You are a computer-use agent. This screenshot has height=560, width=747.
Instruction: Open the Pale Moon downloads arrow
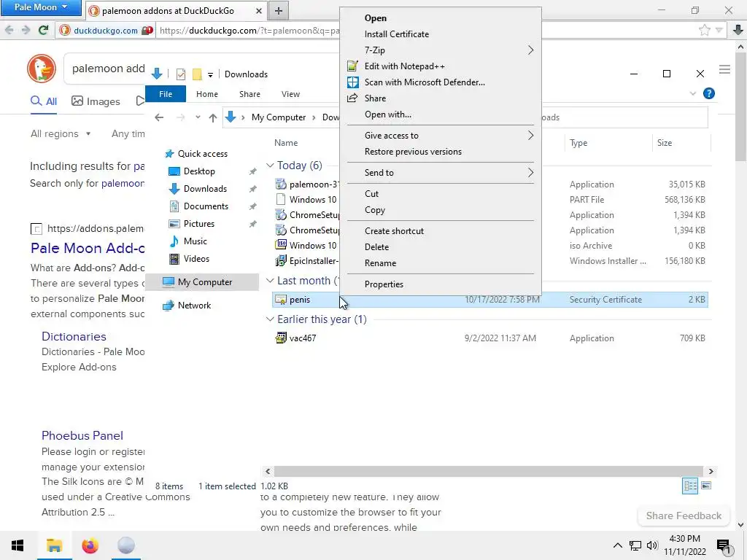click(x=738, y=31)
